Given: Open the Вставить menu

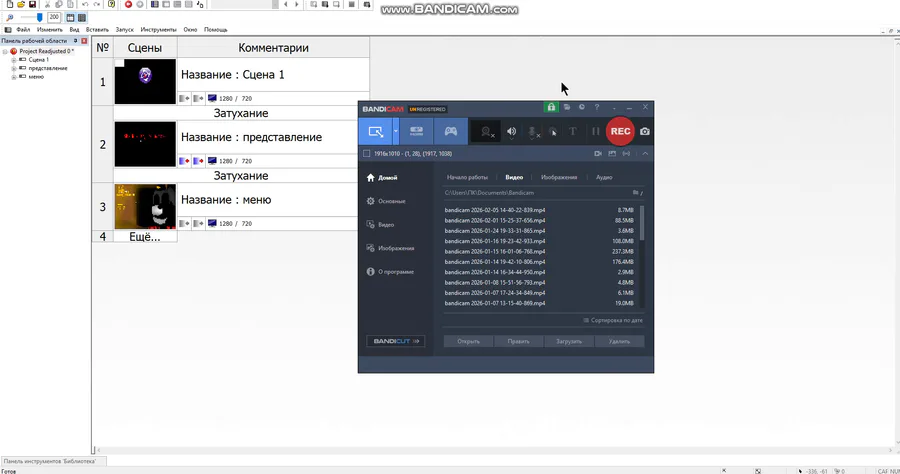Looking at the screenshot, I should (97, 29).
